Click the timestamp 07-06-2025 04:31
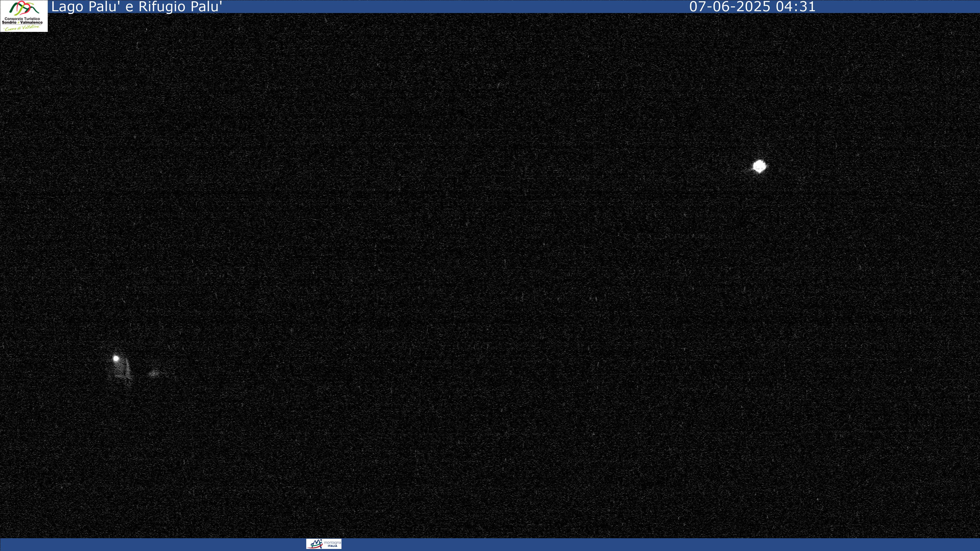This screenshot has height=551, width=980. (752, 7)
